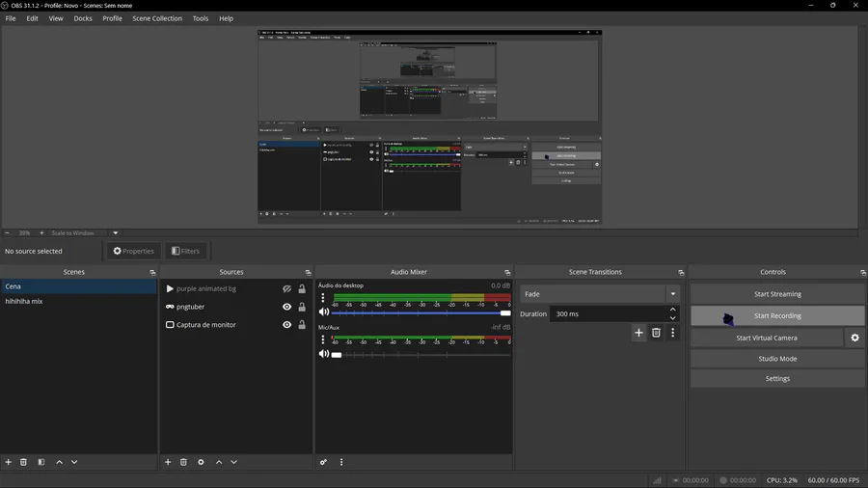Open Settings from Controls dock
Viewport: 868px width, 488px height.
pyautogui.click(x=777, y=378)
